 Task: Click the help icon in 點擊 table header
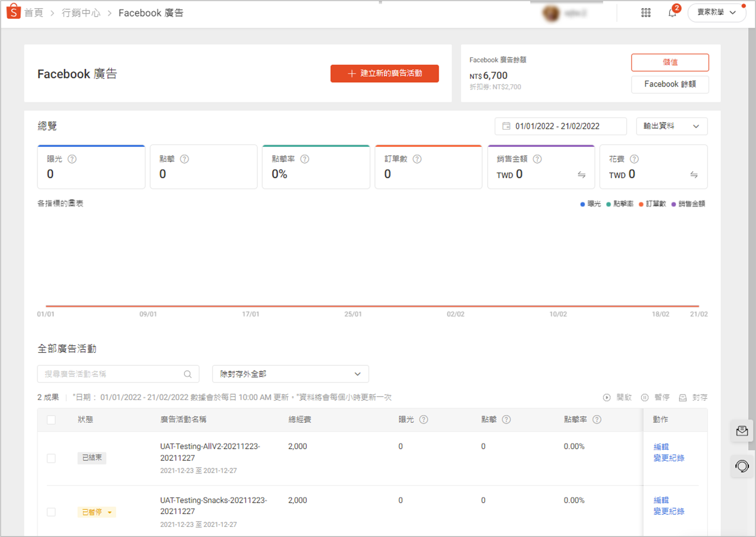pos(506,420)
